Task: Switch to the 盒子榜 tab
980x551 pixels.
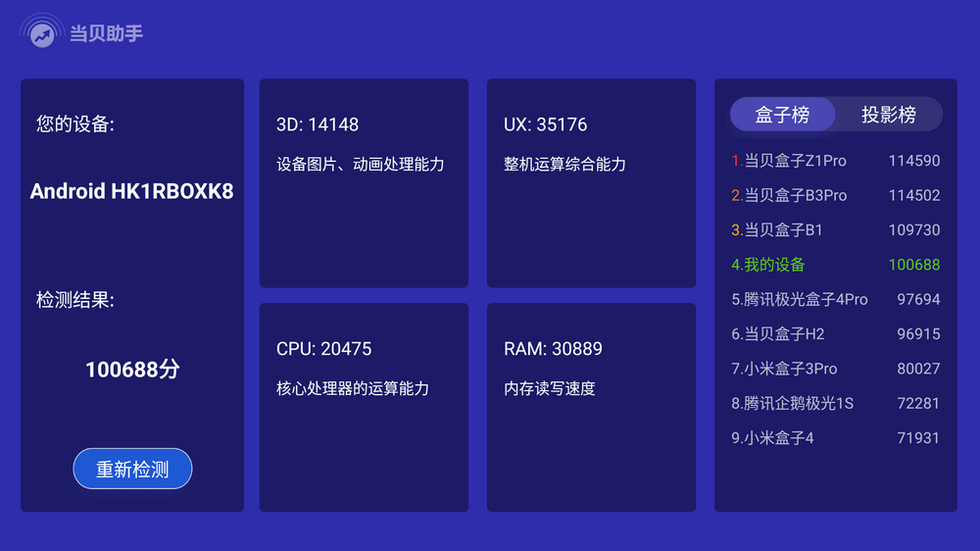Action: [782, 115]
